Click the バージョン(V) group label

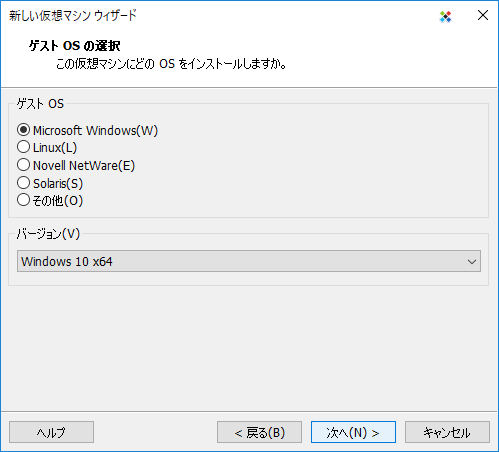point(49,234)
